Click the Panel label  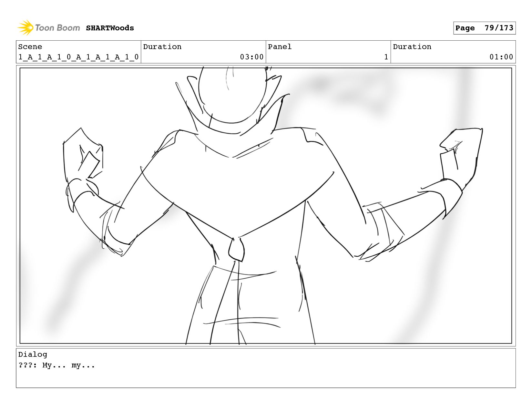[280, 47]
